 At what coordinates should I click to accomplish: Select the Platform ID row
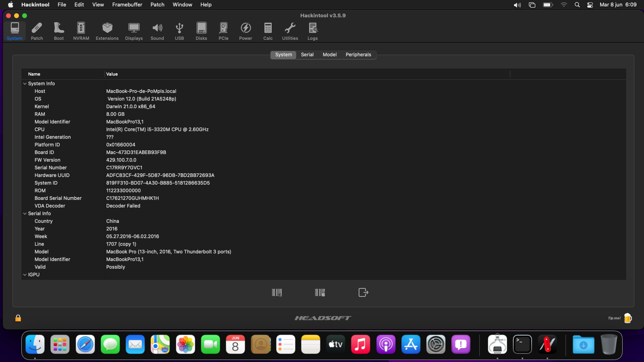(324, 145)
